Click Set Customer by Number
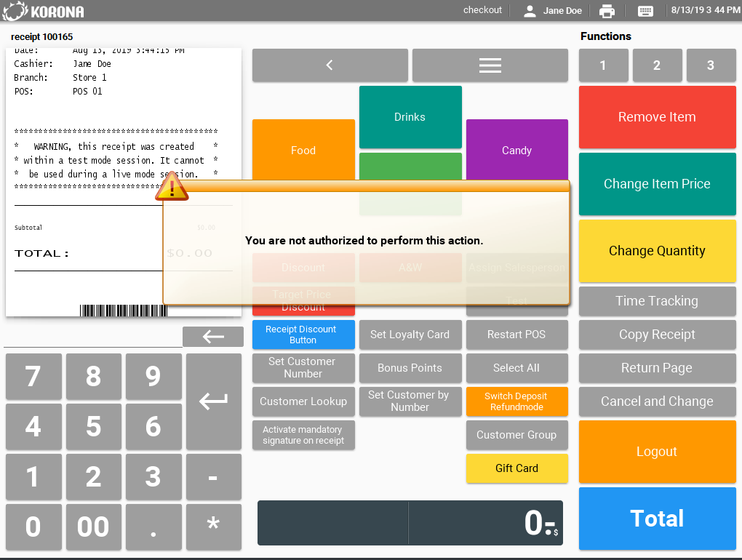 [410, 401]
